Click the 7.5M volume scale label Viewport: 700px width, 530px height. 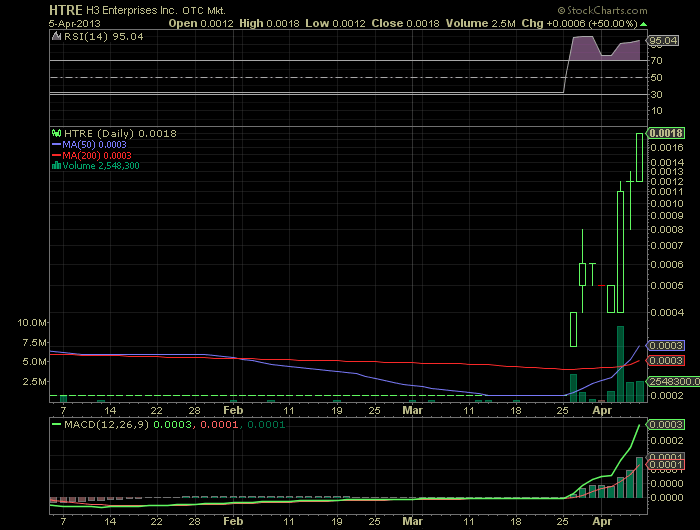[34, 342]
